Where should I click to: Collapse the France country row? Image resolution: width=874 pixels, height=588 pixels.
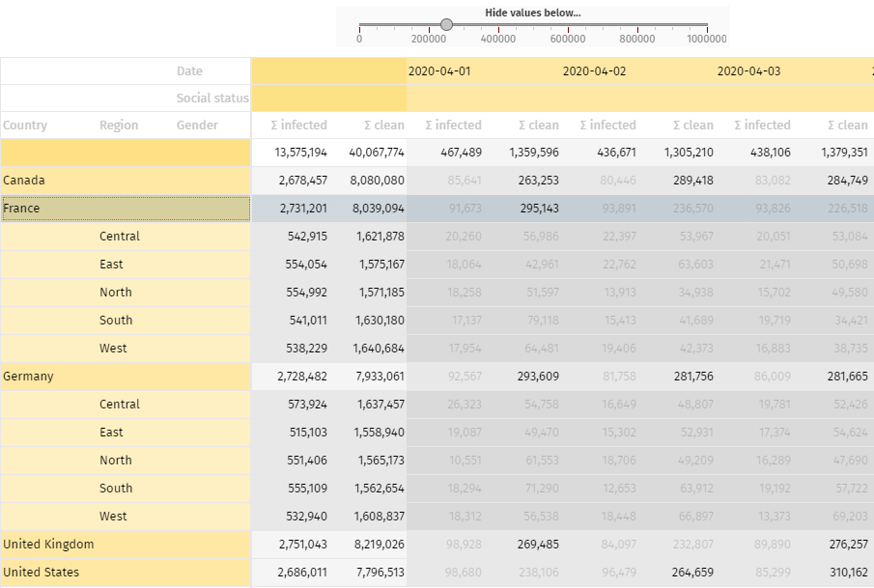[x=21, y=209]
